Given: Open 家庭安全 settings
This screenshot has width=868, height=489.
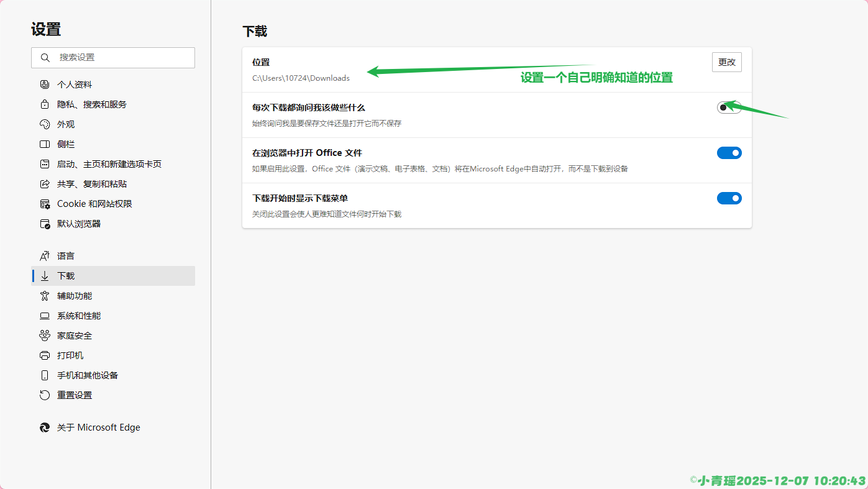Looking at the screenshot, I should pos(113,336).
